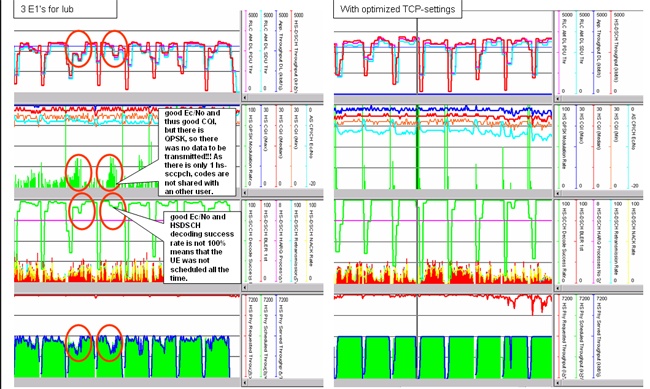Click the 'UE was not scheduled' callout note

pos(201,247)
